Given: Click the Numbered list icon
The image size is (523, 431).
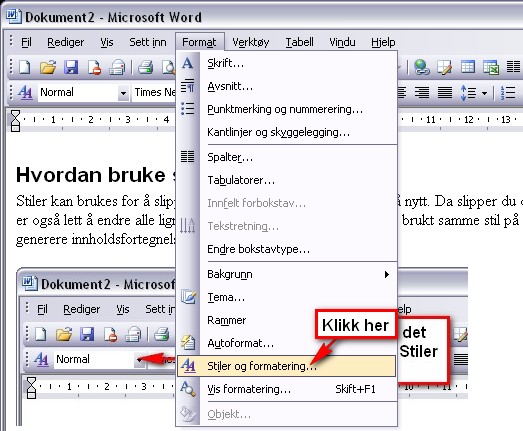Looking at the screenshot, I should coord(508,92).
